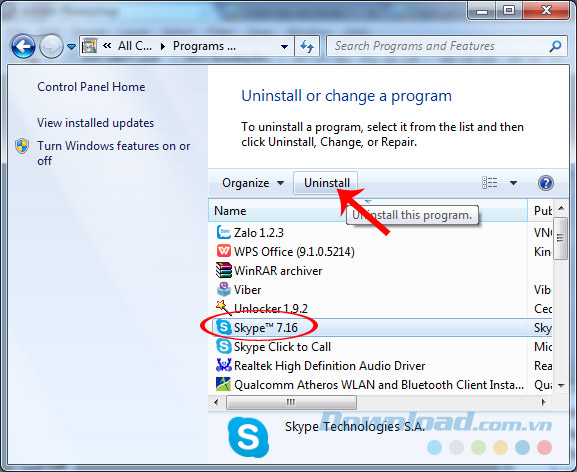Click the horizontal scrollbar left arrow
The image size is (577, 472).
coord(216,402)
